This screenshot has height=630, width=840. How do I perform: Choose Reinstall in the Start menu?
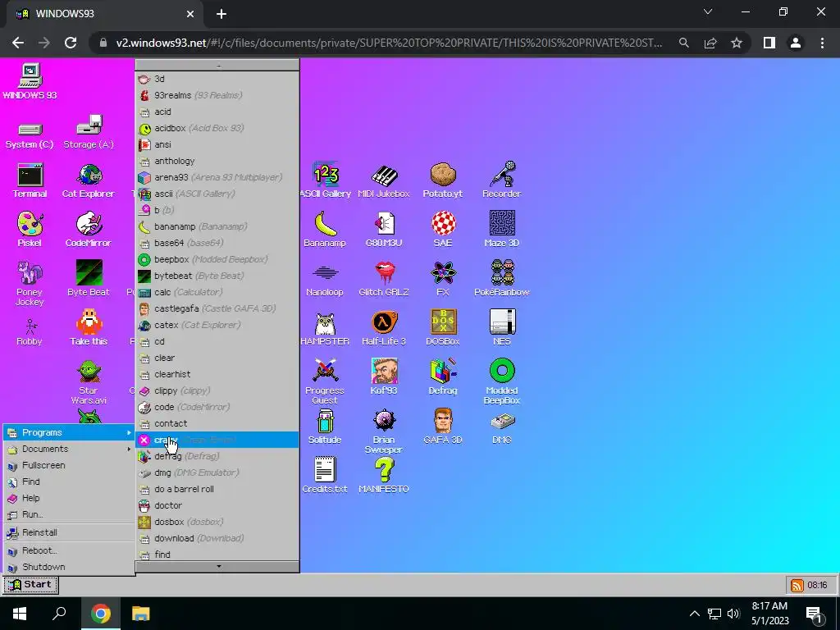point(69,532)
